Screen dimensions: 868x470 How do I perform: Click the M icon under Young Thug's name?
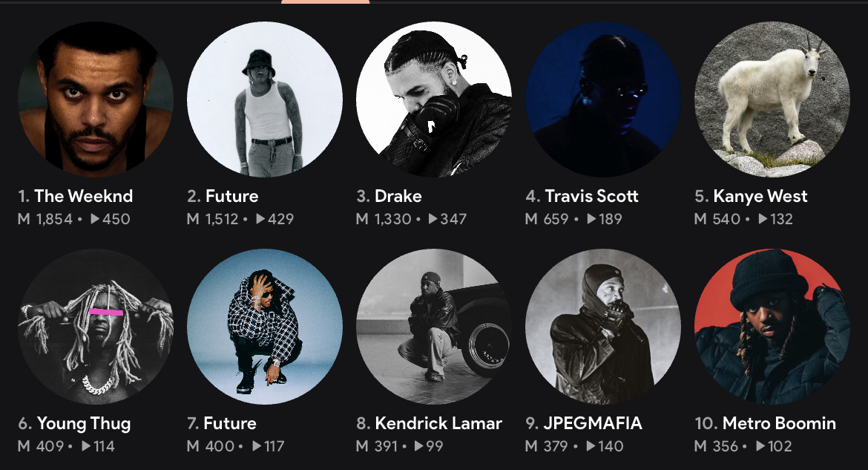[24, 446]
